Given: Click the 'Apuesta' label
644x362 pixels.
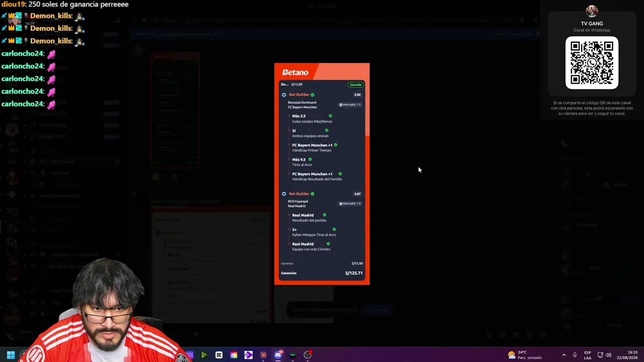Looking at the screenshot, I should (287, 263).
